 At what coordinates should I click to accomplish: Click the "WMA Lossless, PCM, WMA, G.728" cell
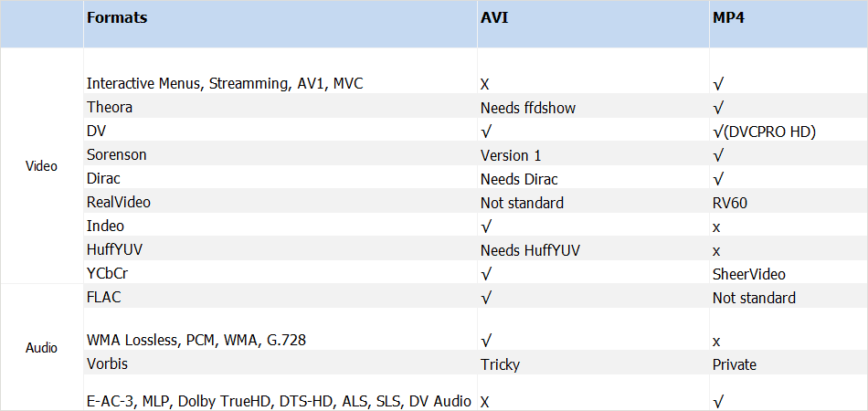tap(196, 341)
